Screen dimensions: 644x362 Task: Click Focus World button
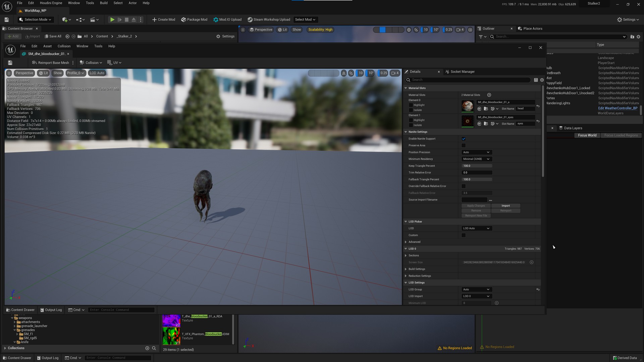coord(587,135)
